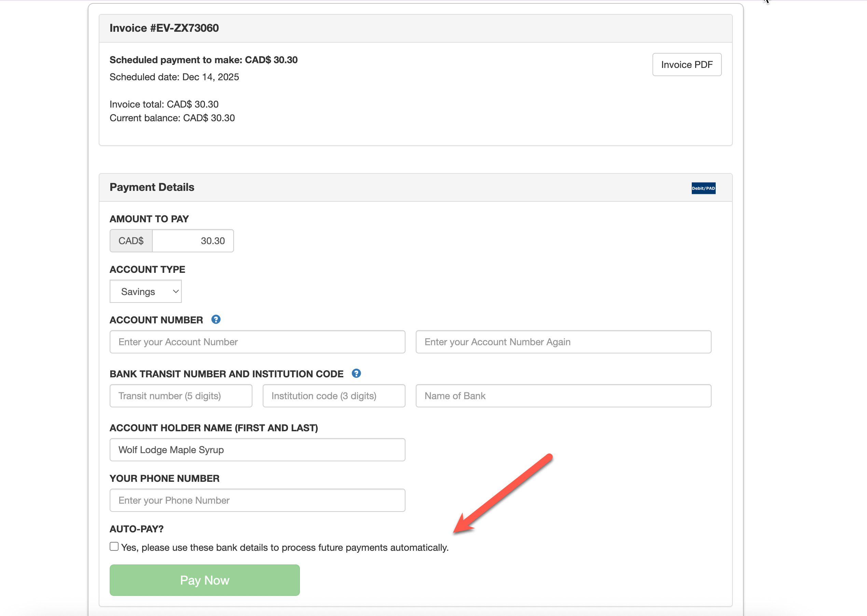Viewport: 867px width, 616px height.
Task: Edit the Account Holder Name field
Action: point(257,449)
